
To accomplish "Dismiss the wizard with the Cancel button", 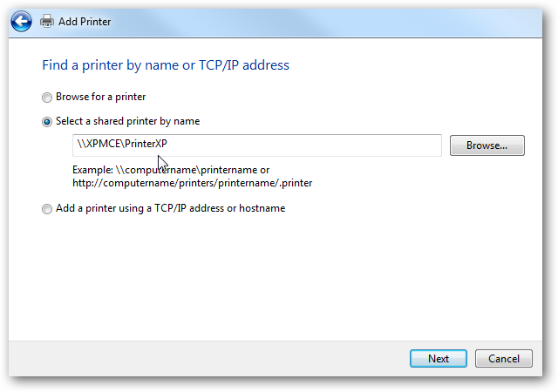I will [504, 358].
